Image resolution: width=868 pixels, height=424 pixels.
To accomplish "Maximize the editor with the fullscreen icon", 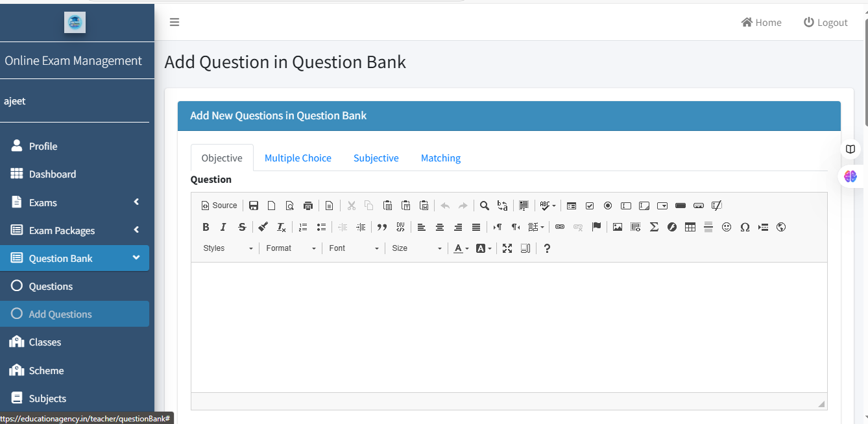I will point(507,248).
